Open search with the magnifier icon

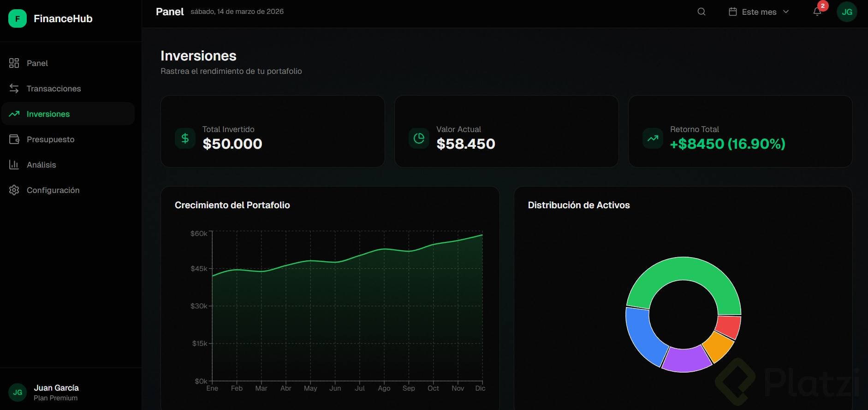(x=702, y=12)
